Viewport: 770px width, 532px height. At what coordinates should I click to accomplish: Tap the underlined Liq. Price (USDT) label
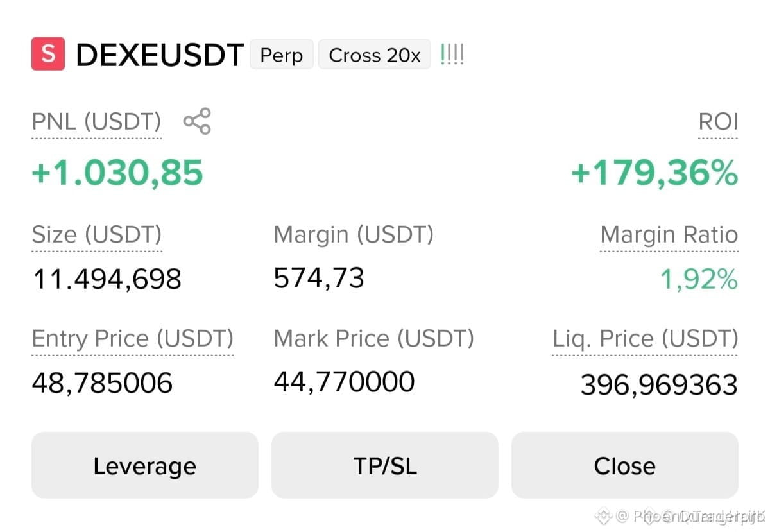pos(646,338)
